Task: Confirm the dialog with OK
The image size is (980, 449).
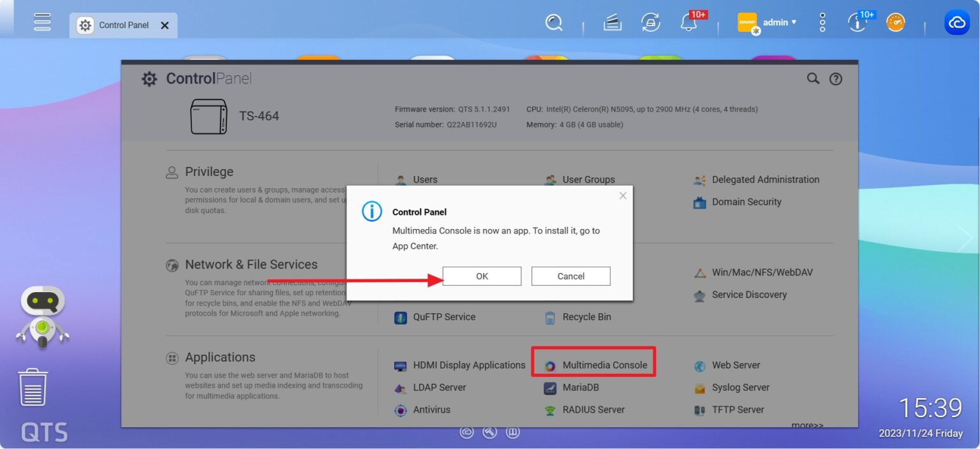Action: pyautogui.click(x=481, y=276)
